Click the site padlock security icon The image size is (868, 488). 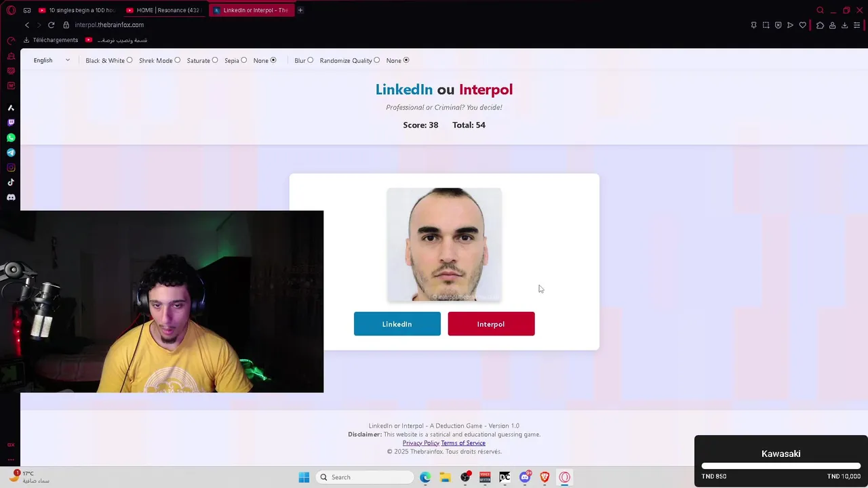(x=66, y=25)
